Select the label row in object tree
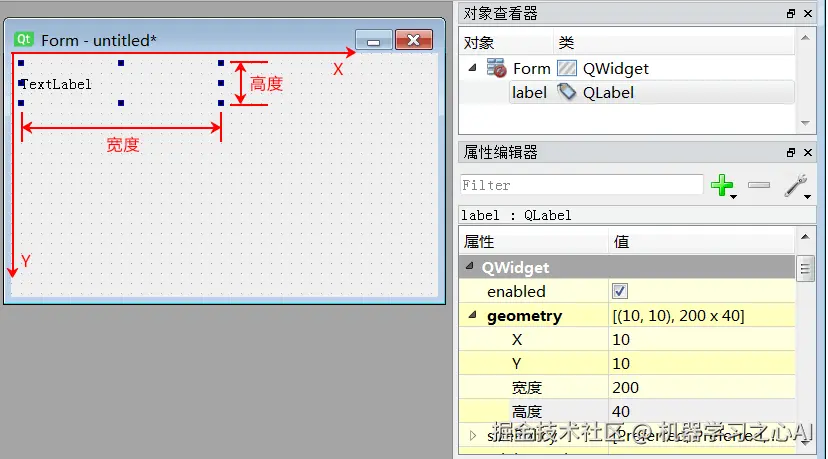Screen dimensions: 828x459 click(652, 92)
